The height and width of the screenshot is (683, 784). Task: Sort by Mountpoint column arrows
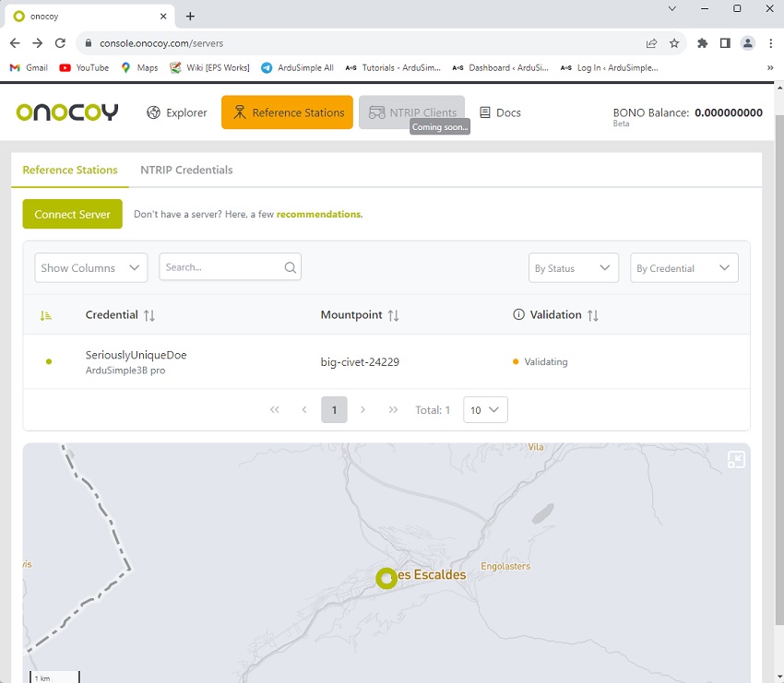click(x=394, y=315)
